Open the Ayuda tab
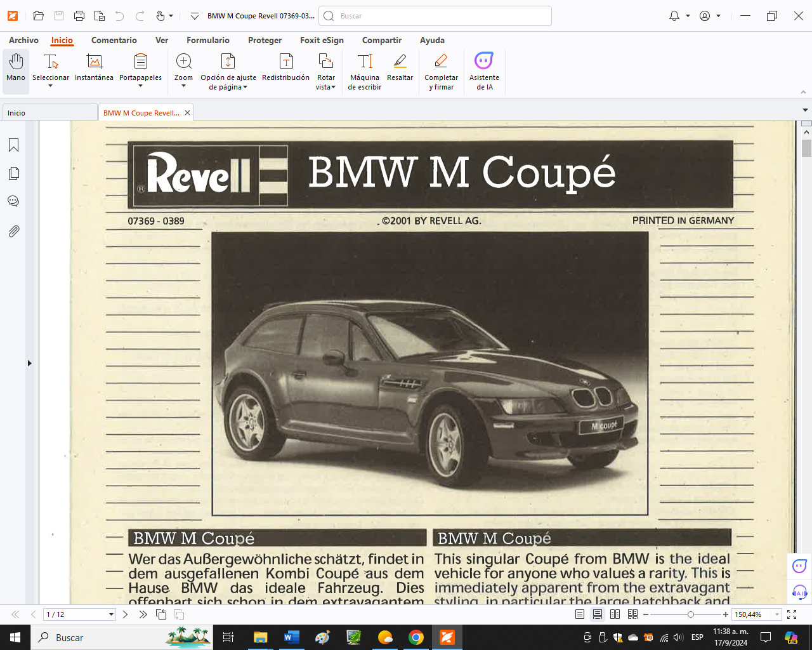 432,40
